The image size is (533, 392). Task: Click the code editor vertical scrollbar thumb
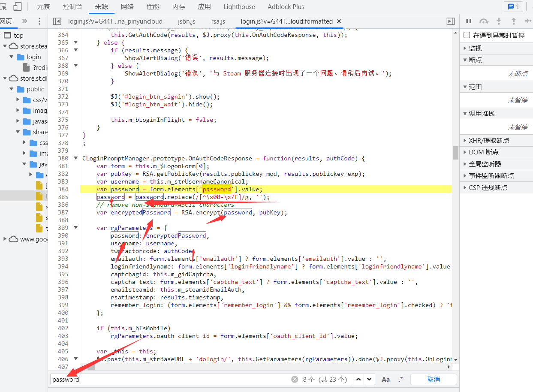(455, 152)
